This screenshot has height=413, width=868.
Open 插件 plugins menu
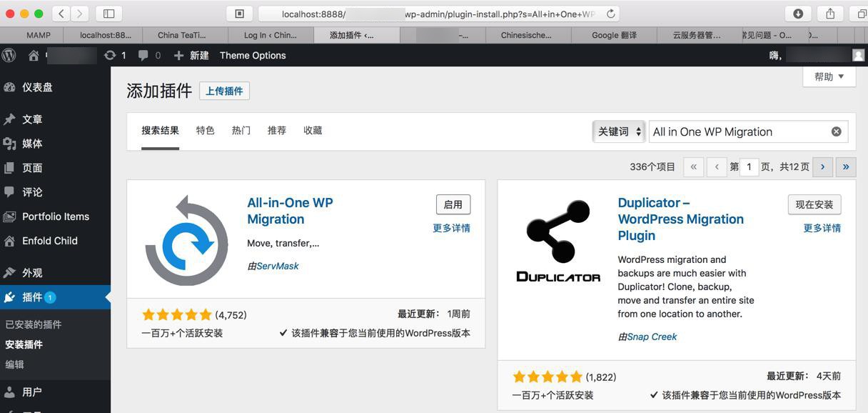click(55, 297)
